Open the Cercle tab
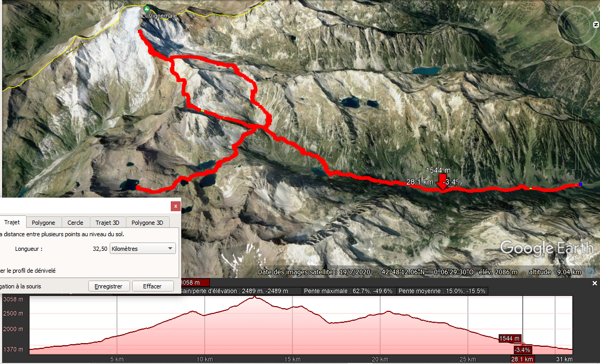Viewport: 600px width, 364px height. 75,222
